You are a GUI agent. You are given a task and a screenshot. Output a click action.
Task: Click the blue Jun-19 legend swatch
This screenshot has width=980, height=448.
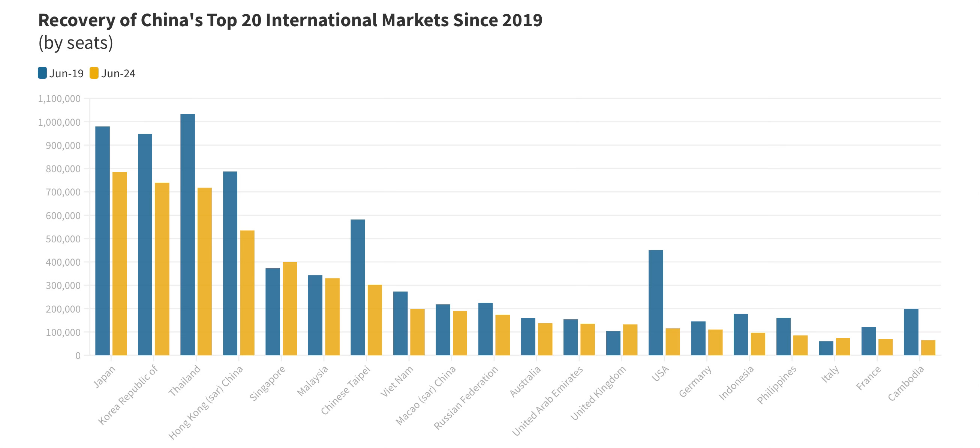coord(42,73)
